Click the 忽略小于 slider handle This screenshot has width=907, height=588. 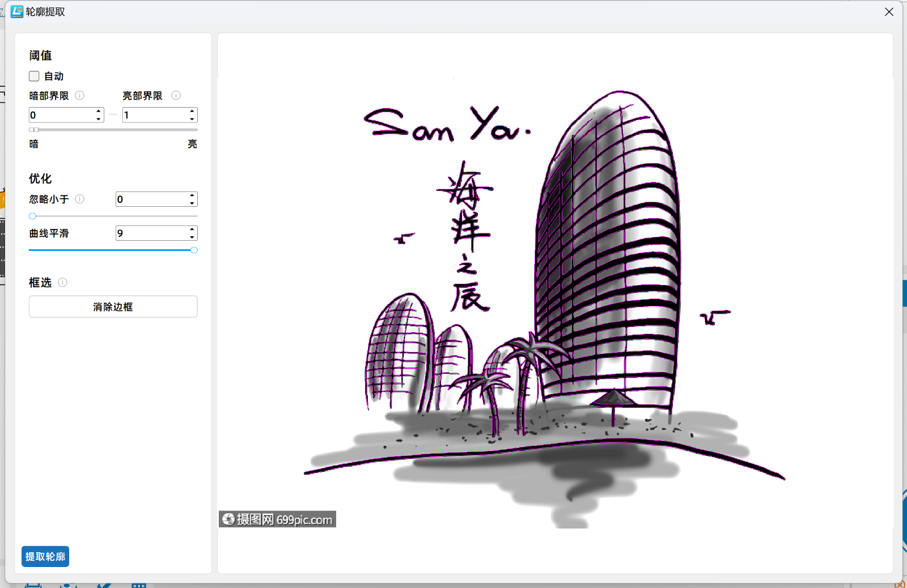coord(32,216)
